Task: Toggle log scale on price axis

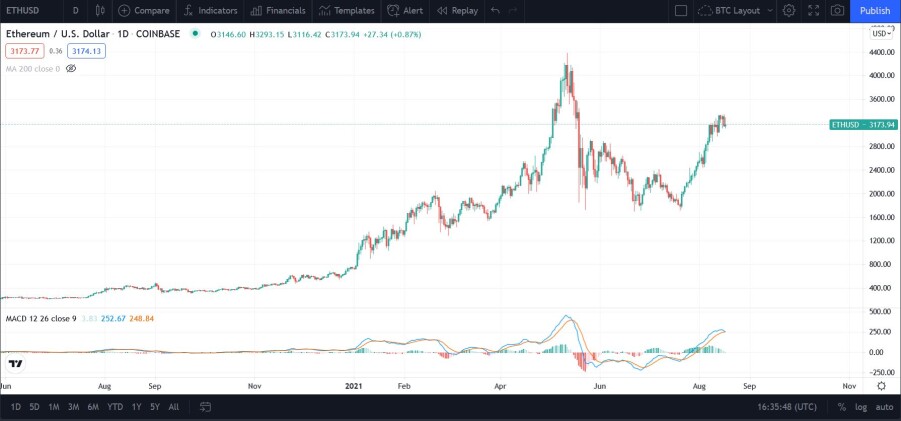Action: click(x=861, y=407)
